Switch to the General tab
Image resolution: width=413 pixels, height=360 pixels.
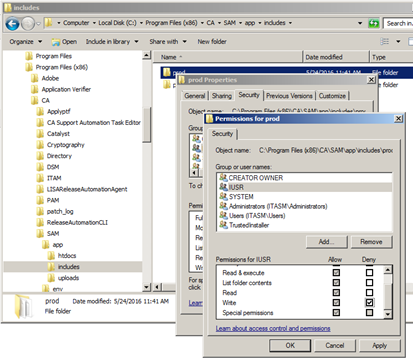[x=195, y=96]
